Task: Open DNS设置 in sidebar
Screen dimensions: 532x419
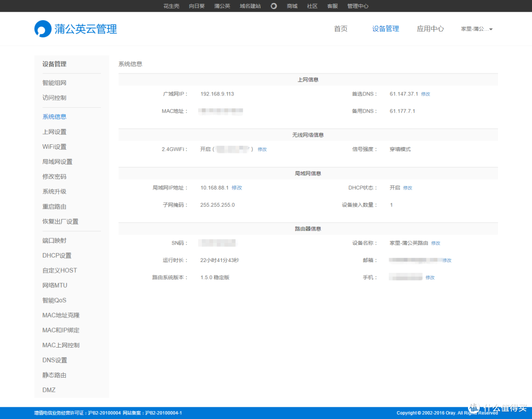Action: [x=55, y=360]
